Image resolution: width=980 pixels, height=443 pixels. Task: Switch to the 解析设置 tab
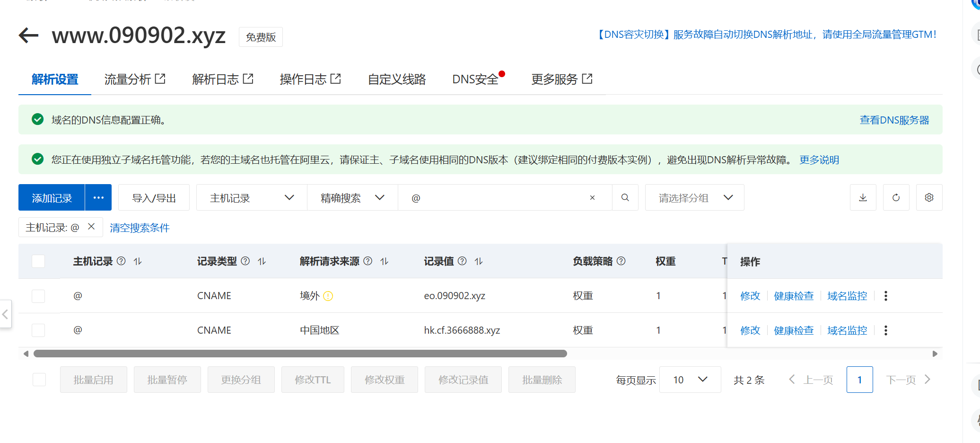pos(55,79)
